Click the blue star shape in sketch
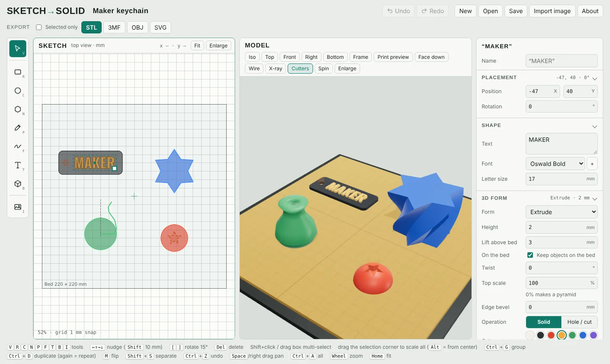This screenshot has width=610, height=364. point(174,171)
